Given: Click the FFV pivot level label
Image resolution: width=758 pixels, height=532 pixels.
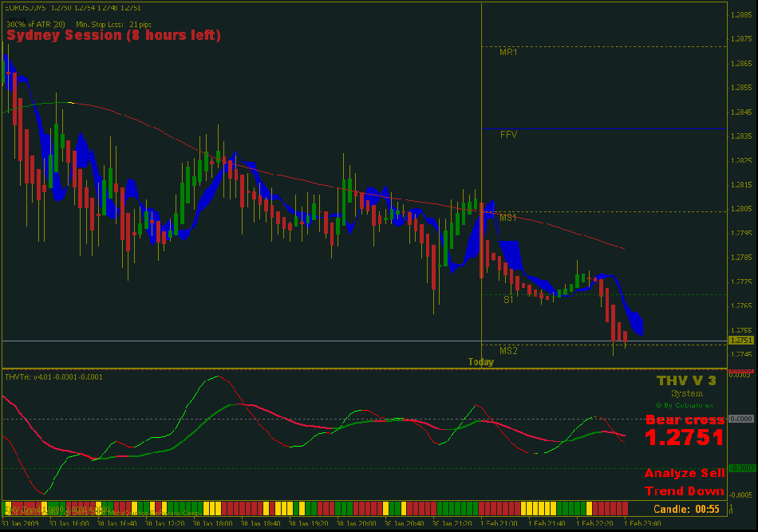Looking at the screenshot, I should [508, 135].
